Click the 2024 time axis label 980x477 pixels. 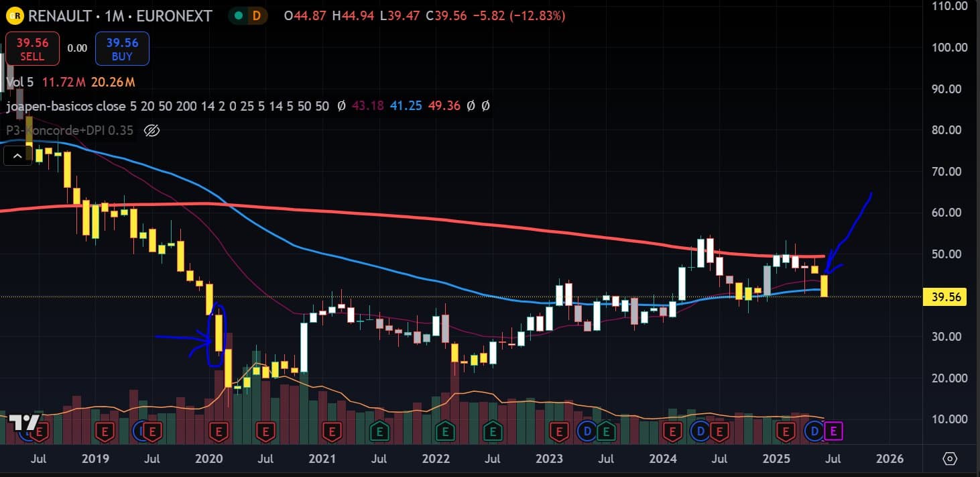(x=663, y=459)
